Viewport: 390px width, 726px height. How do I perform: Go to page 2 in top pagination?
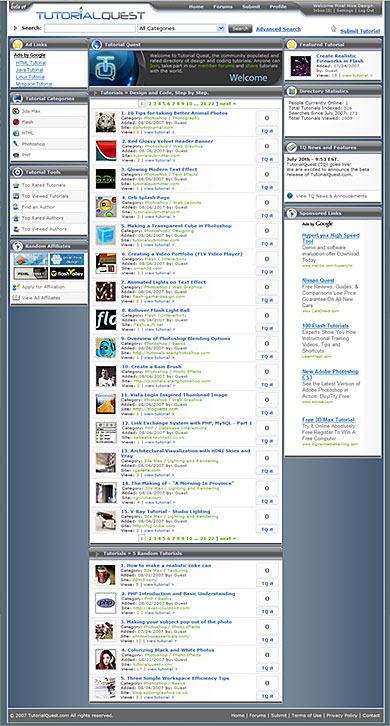(x=150, y=104)
